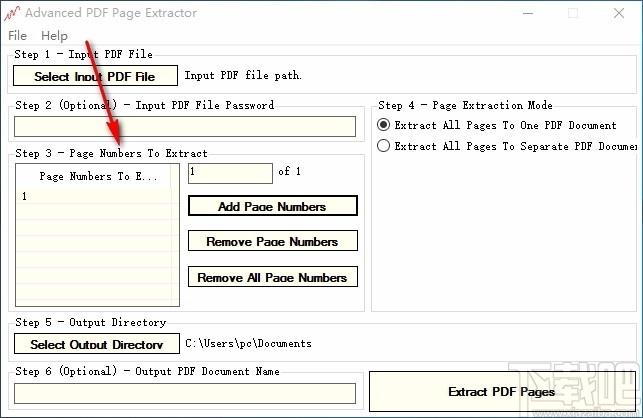This screenshot has width=643, height=418.
Task: Click Remove Page Numbers button
Action: tap(273, 241)
